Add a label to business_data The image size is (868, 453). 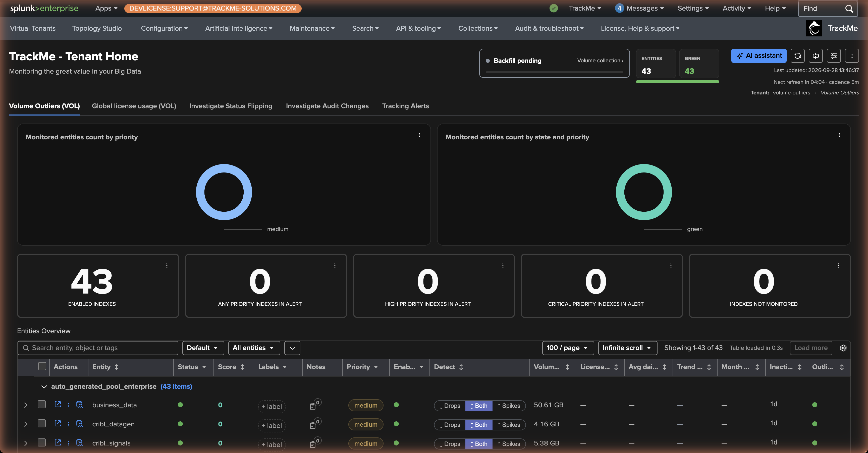pos(272,407)
